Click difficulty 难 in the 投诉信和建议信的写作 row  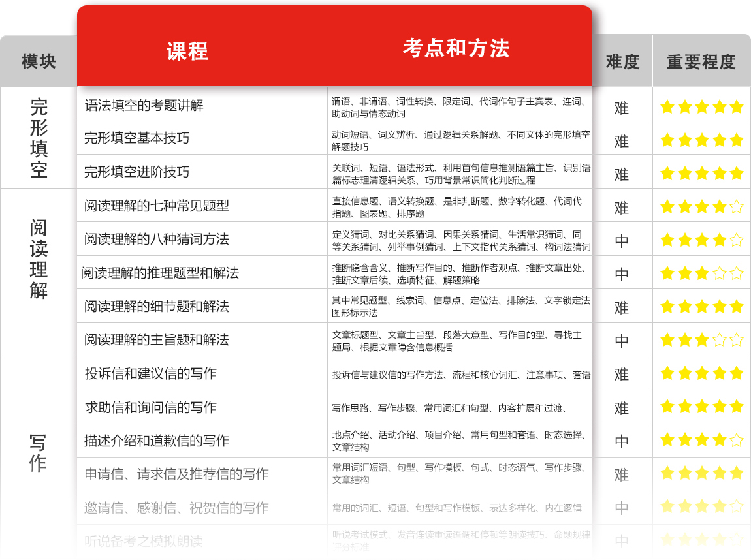click(622, 374)
